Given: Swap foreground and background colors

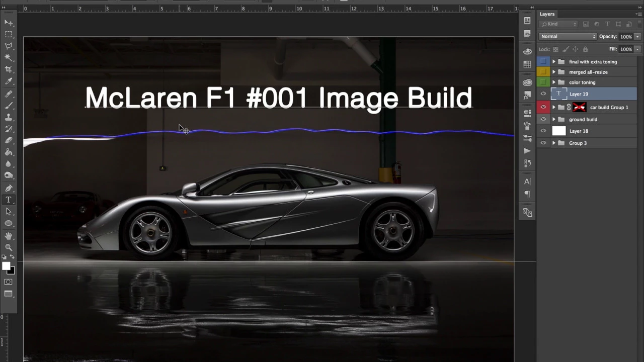Looking at the screenshot, I should click(13, 257).
